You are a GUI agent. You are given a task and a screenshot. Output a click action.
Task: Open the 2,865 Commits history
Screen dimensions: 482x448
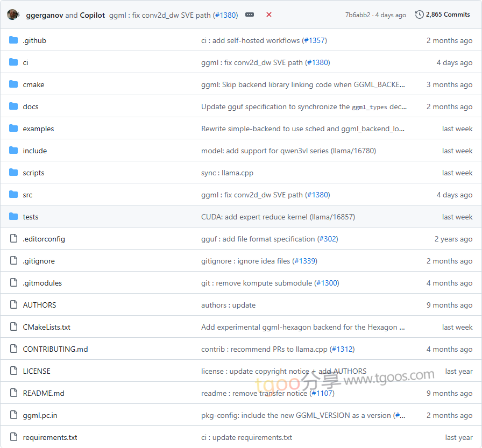click(443, 15)
